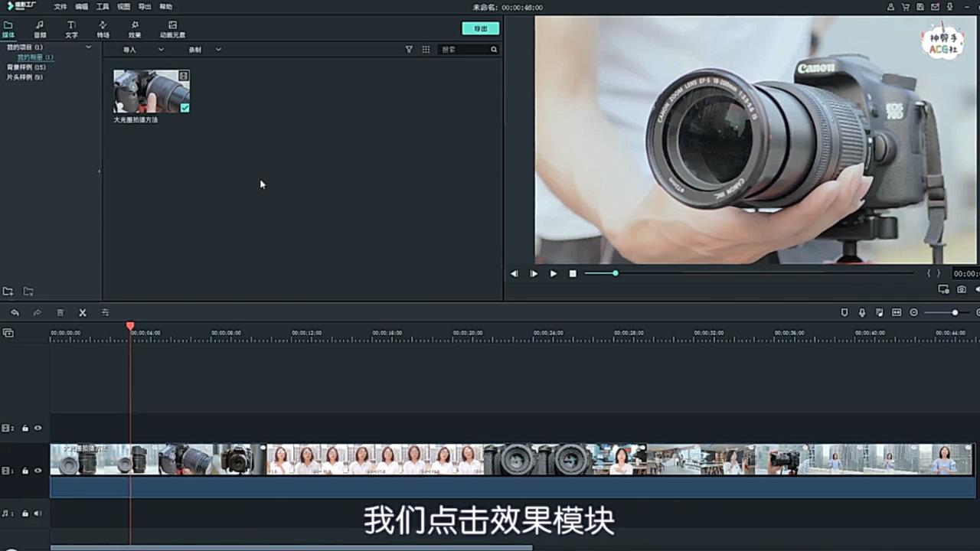Image resolution: width=980 pixels, height=551 pixels.
Task: Click the delete folder icon
Action: (x=28, y=292)
